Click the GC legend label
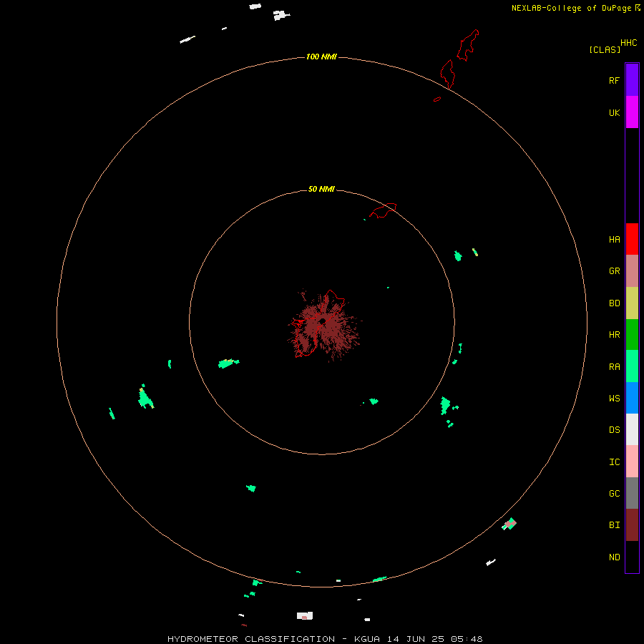 click(x=614, y=494)
